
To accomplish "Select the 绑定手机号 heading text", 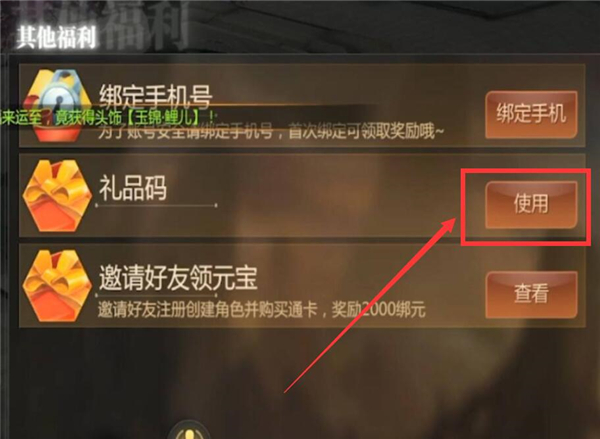I will coord(155,96).
